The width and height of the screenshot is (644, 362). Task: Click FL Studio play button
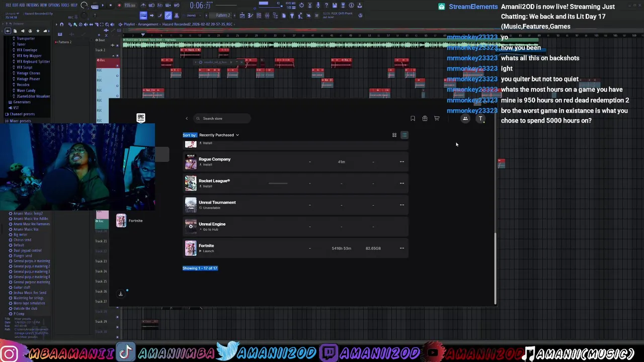point(102,6)
